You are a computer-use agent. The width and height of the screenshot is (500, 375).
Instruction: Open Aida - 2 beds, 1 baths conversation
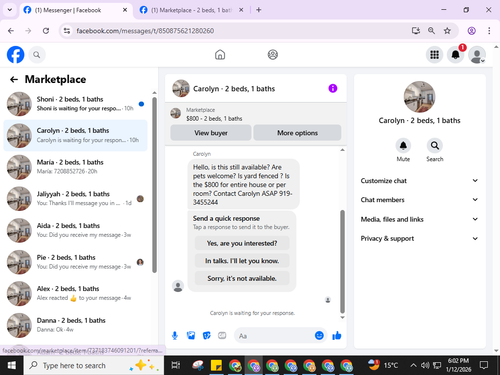pyautogui.click(x=75, y=230)
